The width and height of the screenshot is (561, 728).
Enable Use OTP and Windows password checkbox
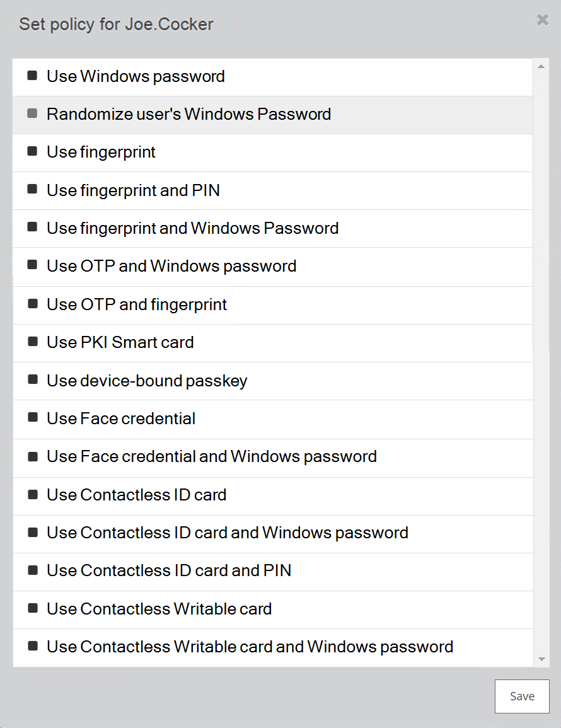pyautogui.click(x=32, y=265)
